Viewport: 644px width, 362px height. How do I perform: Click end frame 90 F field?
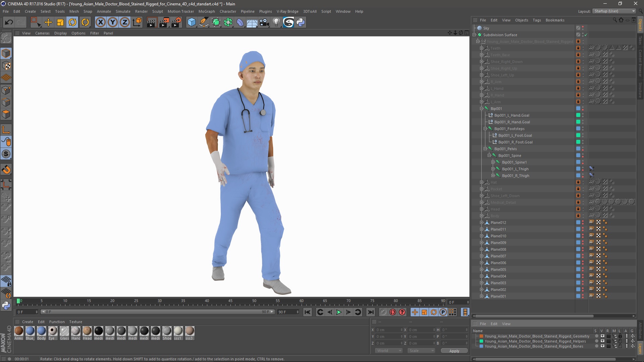pyautogui.click(x=288, y=312)
